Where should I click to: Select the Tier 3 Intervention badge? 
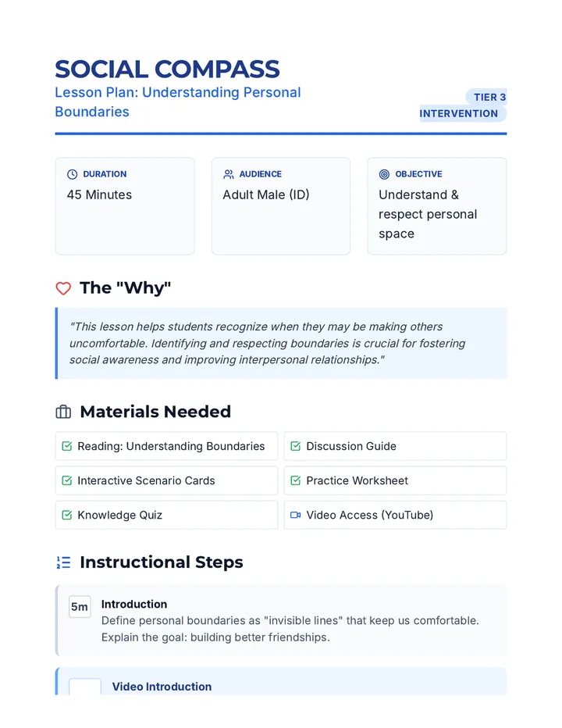(463, 105)
